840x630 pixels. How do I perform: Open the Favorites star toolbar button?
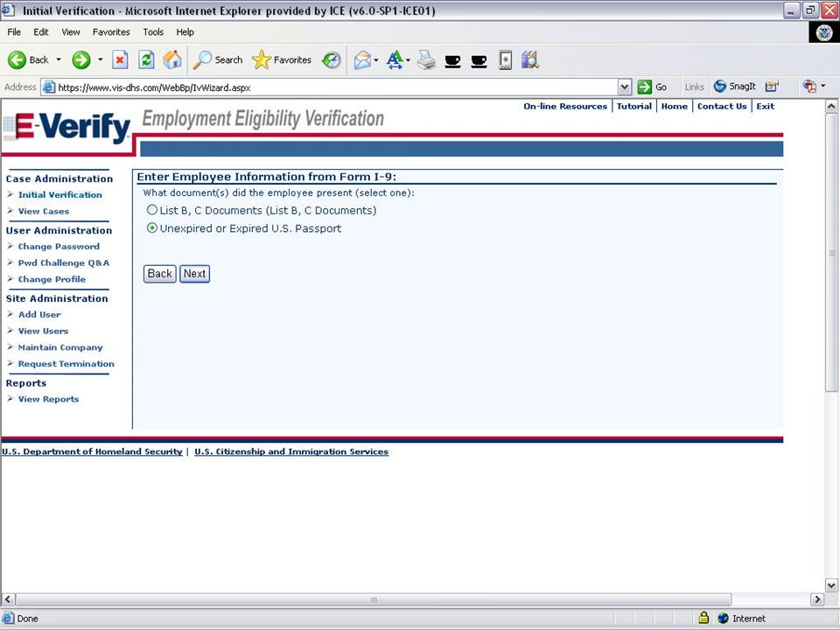coord(282,60)
